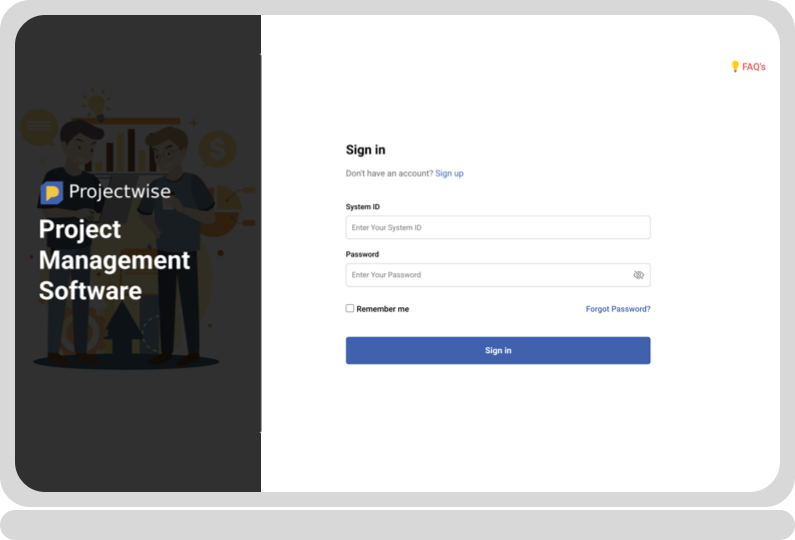Click the Projectwise brand name text
This screenshot has width=795, height=540.
[x=120, y=192]
